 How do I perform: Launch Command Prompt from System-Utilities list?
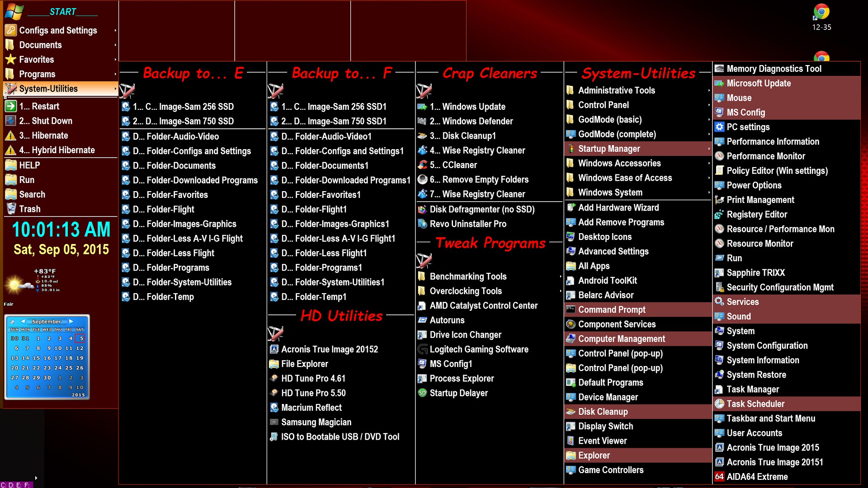tap(612, 310)
